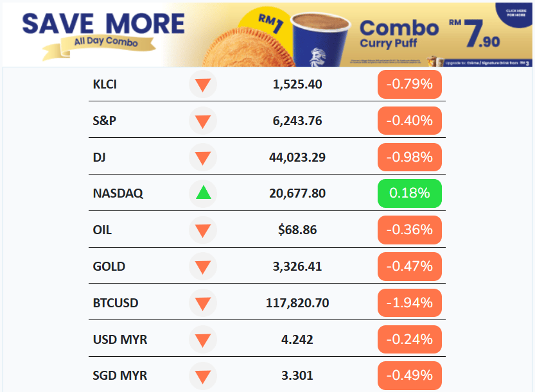Click the green 0.18% NASDAQ badge
The width and height of the screenshot is (535, 392).
(410, 193)
